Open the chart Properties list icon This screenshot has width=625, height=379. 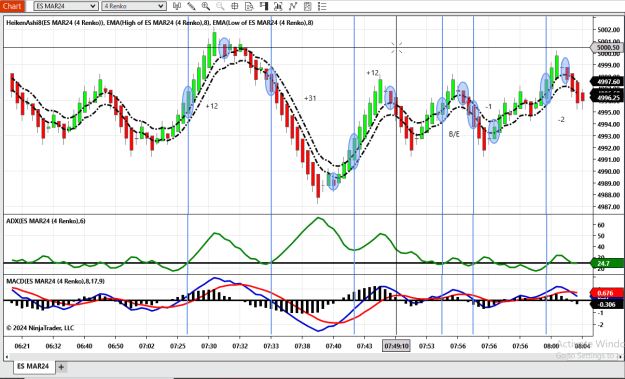322,6
